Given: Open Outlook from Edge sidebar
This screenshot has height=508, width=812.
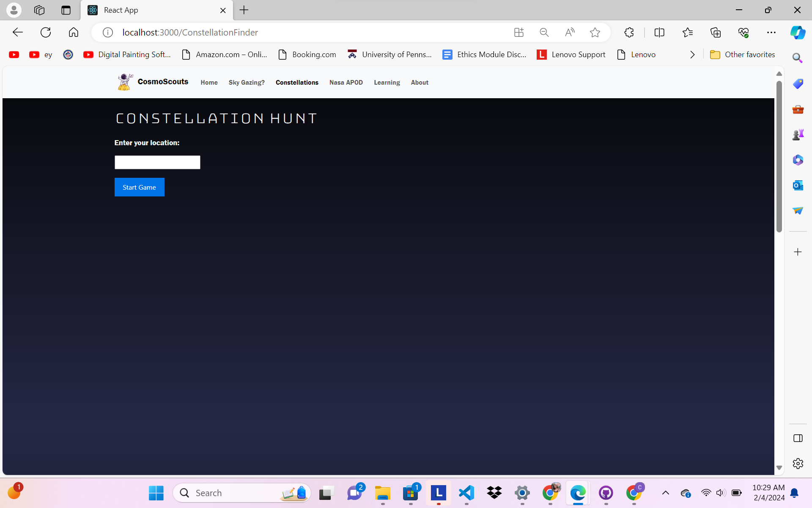Looking at the screenshot, I should (798, 185).
